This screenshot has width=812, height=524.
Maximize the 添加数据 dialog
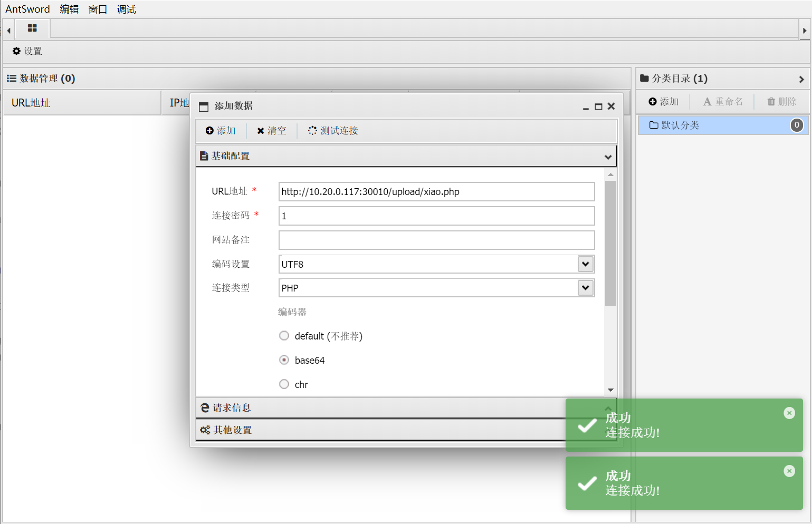pyautogui.click(x=598, y=106)
